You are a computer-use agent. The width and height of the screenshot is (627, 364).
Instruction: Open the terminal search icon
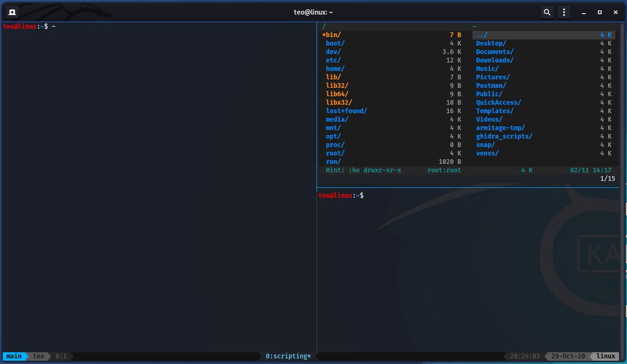[547, 11]
